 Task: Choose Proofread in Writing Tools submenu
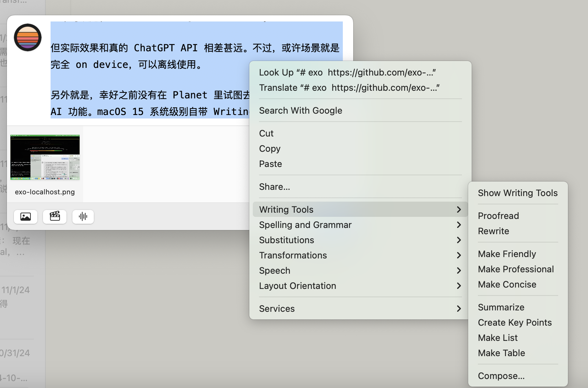click(x=498, y=216)
